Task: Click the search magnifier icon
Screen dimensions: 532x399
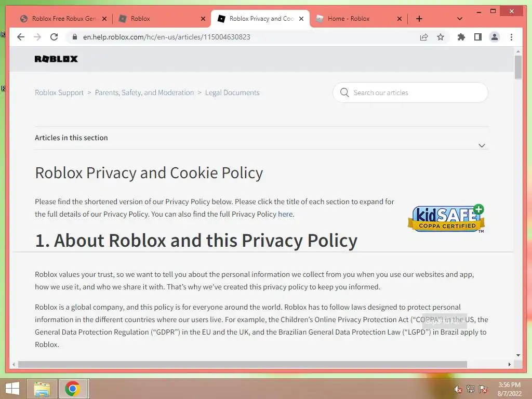Action: click(x=344, y=92)
